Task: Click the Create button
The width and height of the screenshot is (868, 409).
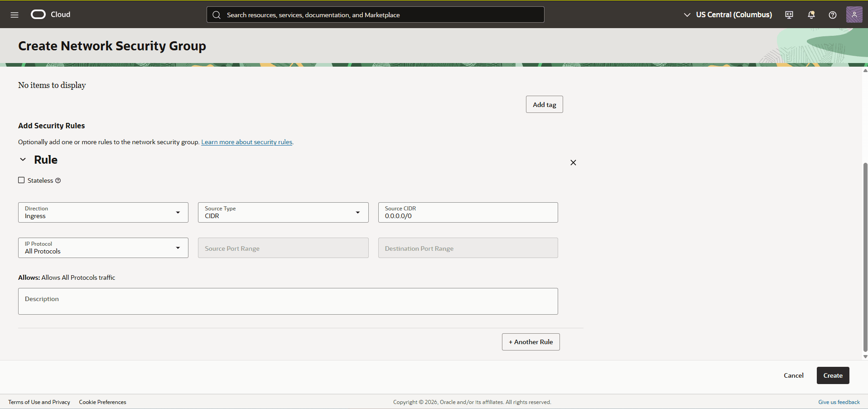Action: [x=833, y=375]
